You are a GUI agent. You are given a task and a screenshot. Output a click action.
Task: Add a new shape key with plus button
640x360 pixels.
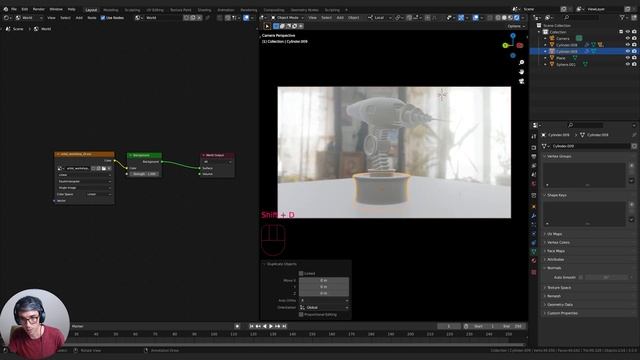632,204
